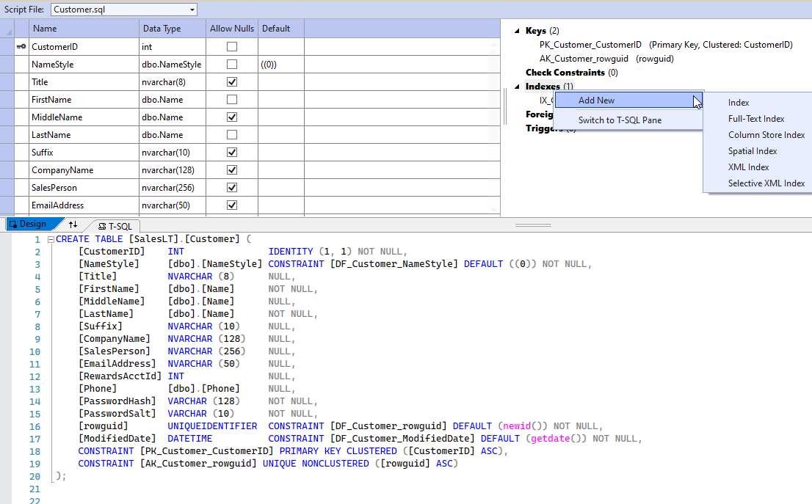The height and width of the screenshot is (504, 812).
Task: Collapse the Keys section
Action: [518, 30]
